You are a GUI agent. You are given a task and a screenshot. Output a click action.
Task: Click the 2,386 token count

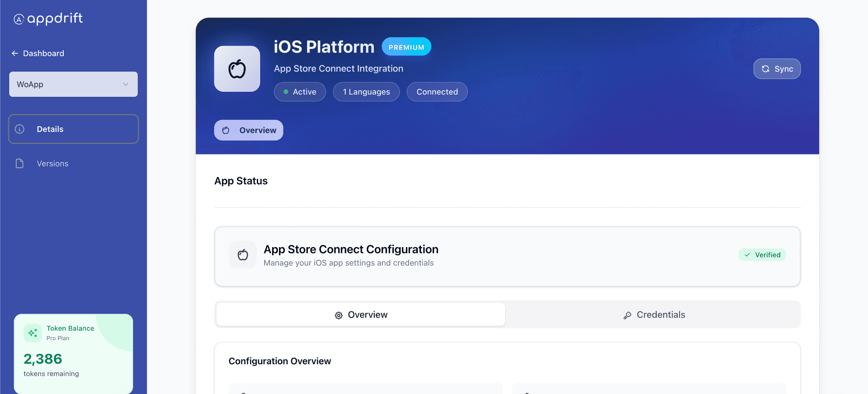(43, 359)
